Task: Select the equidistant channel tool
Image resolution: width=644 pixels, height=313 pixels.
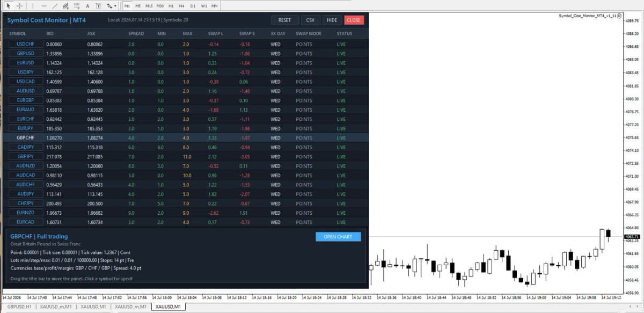Action: pyautogui.click(x=65, y=5)
